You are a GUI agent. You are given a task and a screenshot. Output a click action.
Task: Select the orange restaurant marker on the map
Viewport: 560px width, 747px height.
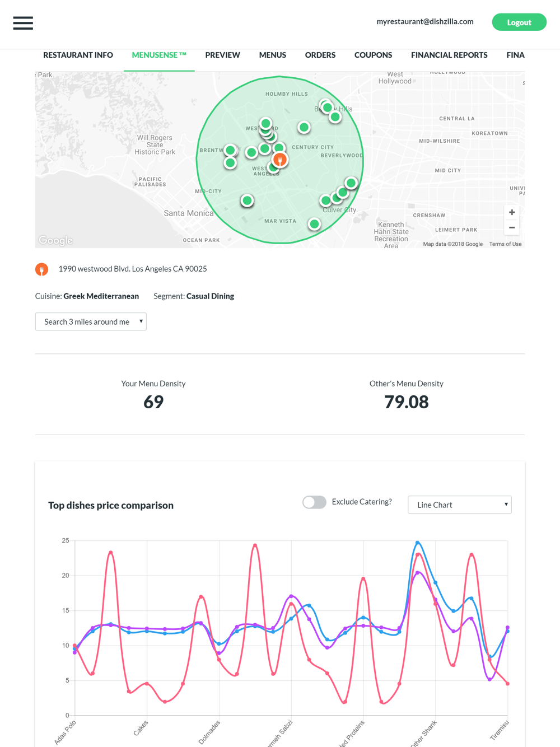pyautogui.click(x=280, y=160)
